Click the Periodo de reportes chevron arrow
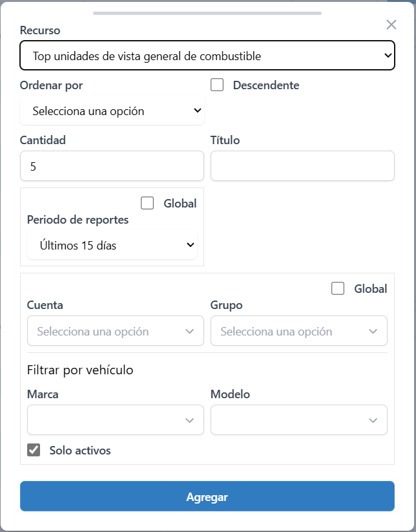 coord(190,245)
